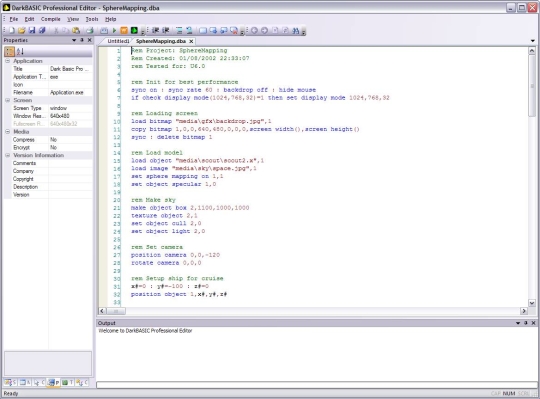Click the Paste clipboard icon
Screen dimensions: 540x399
click(x=76, y=31)
